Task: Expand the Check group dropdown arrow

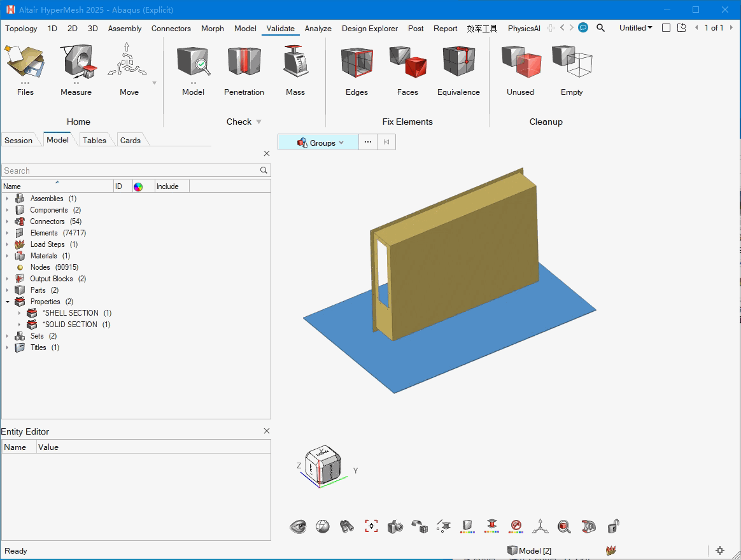Action: click(x=258, y=122)
